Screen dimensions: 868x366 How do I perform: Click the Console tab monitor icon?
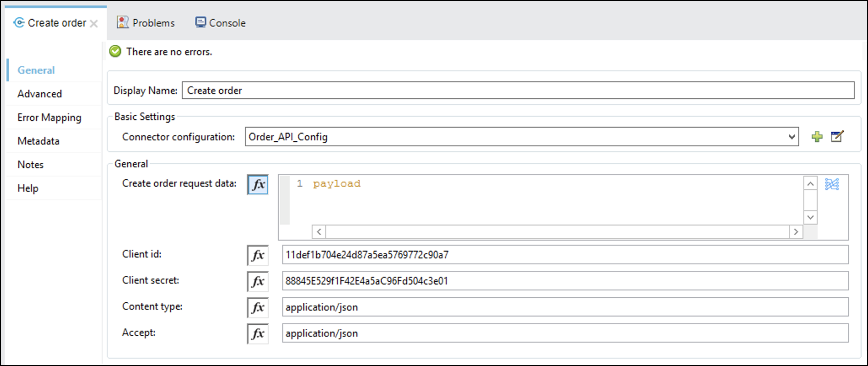[200, 22]
